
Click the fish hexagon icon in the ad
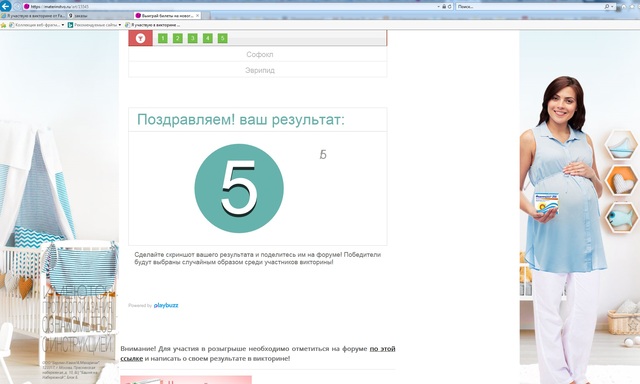coord(621,217)
